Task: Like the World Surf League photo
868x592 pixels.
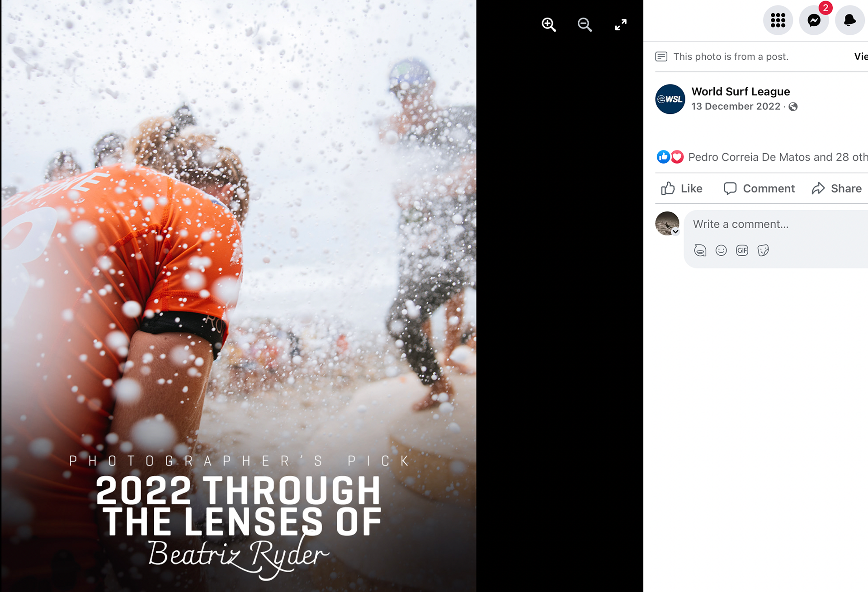Action: coord(682,188)
